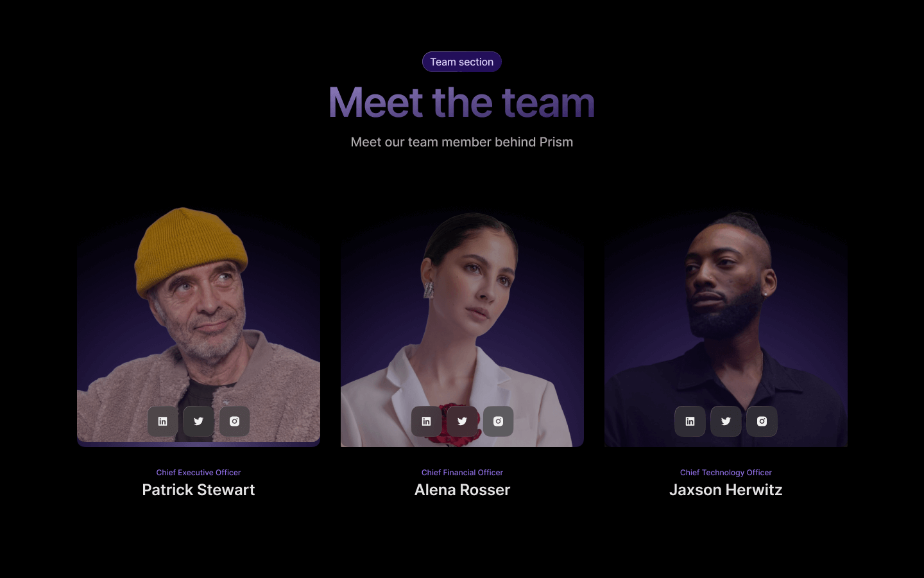
Task: Click the Patrick Stewart name text
Action: coord(198,489)
